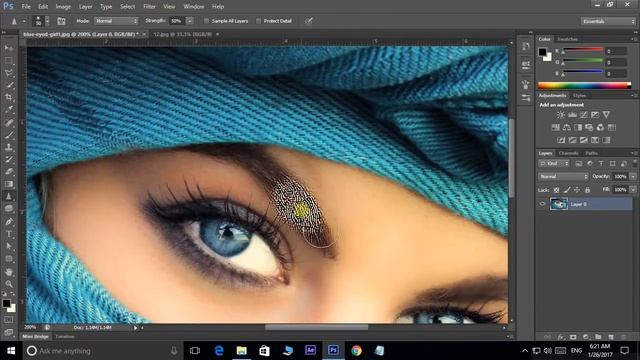Open Windows Start menu

coord(11,351)
